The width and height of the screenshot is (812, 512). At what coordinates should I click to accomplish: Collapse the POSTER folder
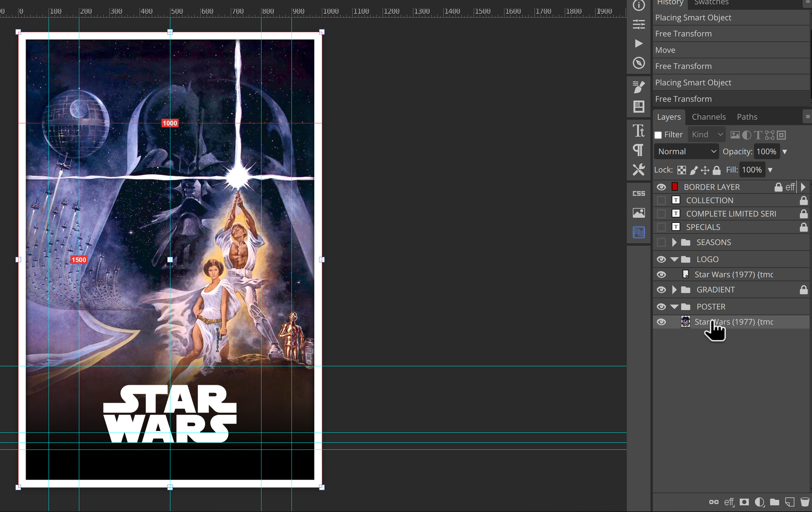[x=674, y=307]
